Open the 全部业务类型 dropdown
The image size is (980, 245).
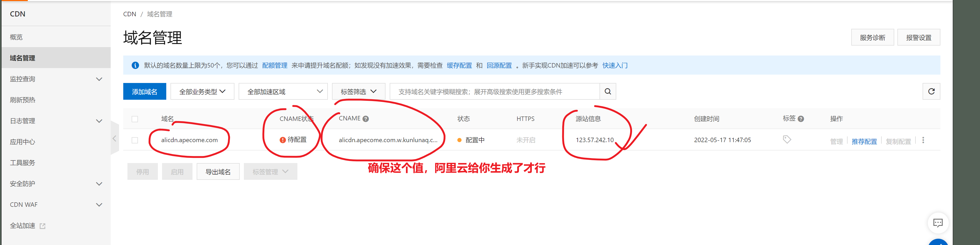pos(202,92)
